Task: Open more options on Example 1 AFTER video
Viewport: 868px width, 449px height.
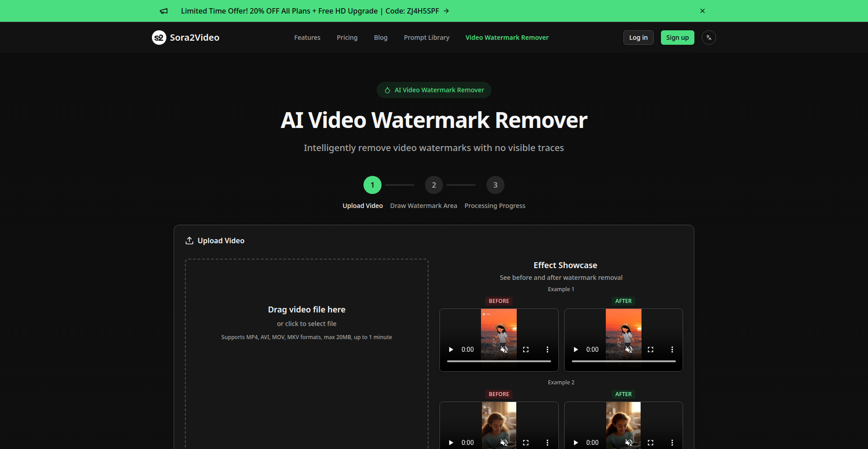Action: click(672, 350)
